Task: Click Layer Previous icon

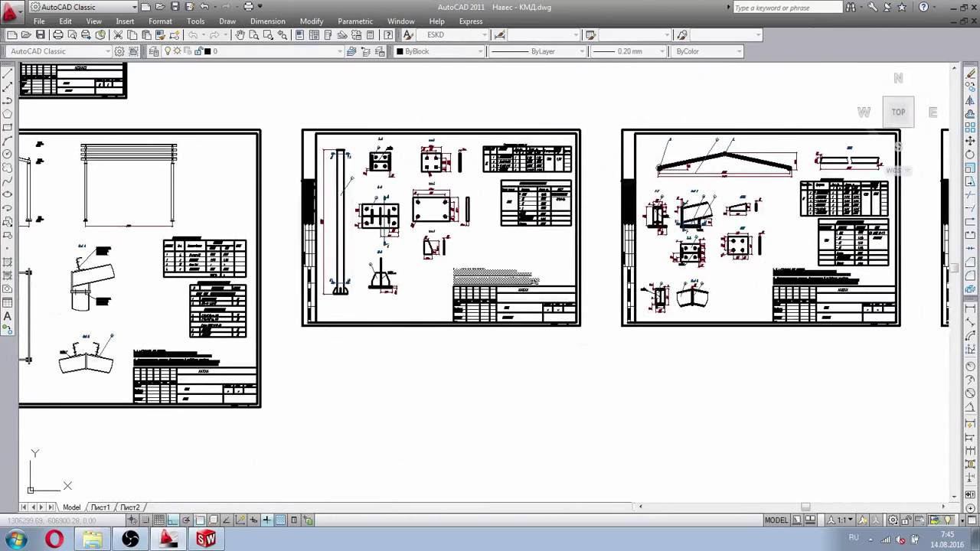Action: [365, 51]
